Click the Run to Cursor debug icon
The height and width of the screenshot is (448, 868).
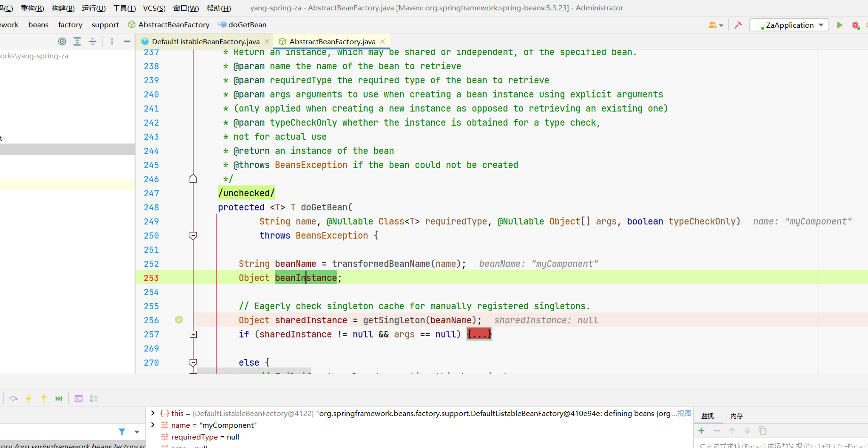[x=59, y=399]
